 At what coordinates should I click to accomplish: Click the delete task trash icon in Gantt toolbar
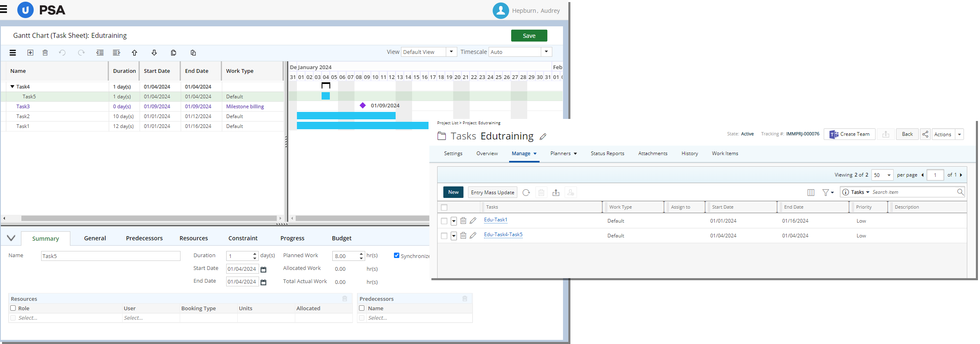[x=45, y=53]
